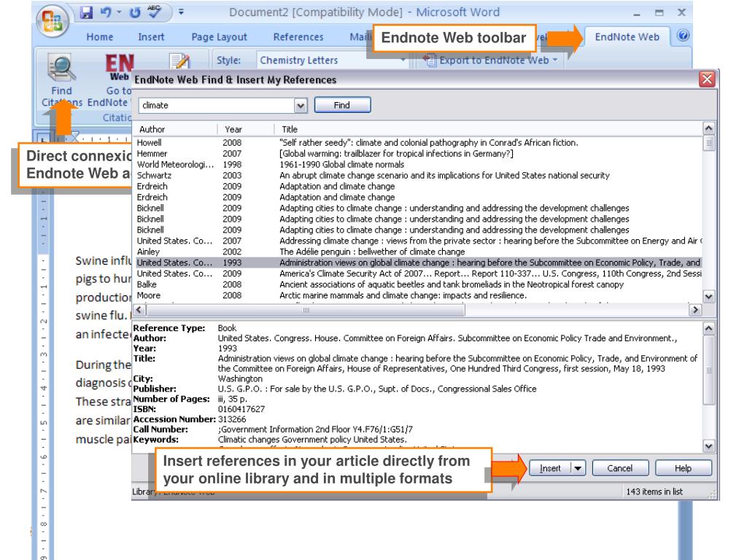Click the ISBN value 0160417627

pyautogui.click(x=241, y=409)
